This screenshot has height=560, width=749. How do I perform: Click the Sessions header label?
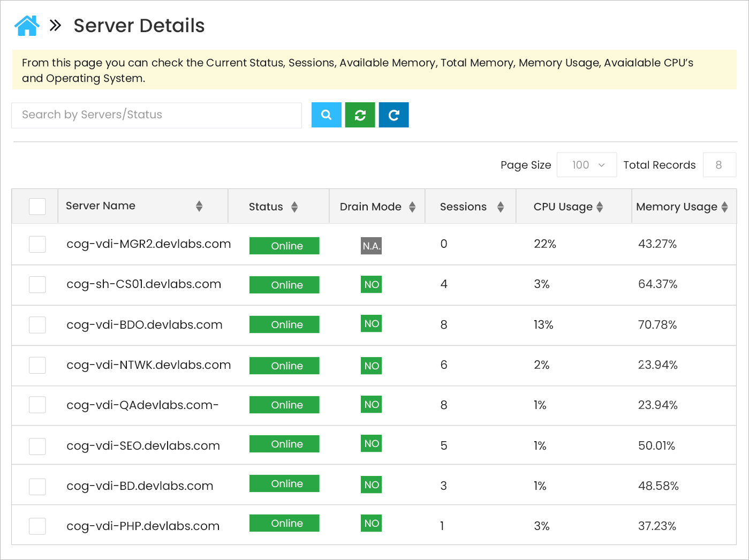click(464, 207)
